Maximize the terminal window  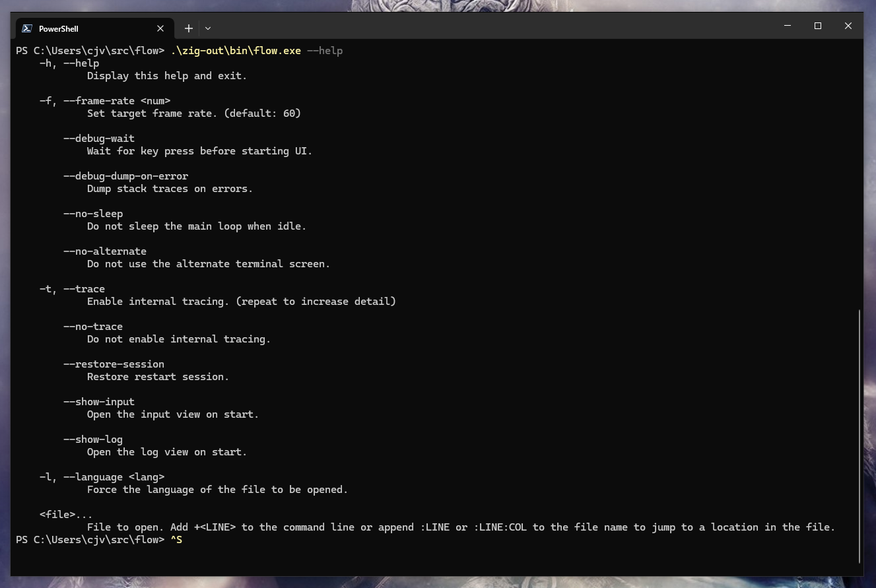(x=818, y=26)
